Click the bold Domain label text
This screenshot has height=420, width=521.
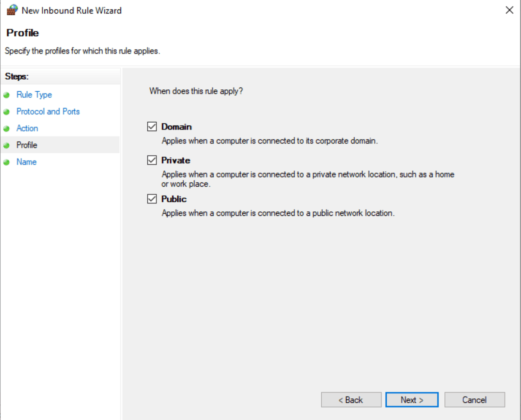point(177,127)
